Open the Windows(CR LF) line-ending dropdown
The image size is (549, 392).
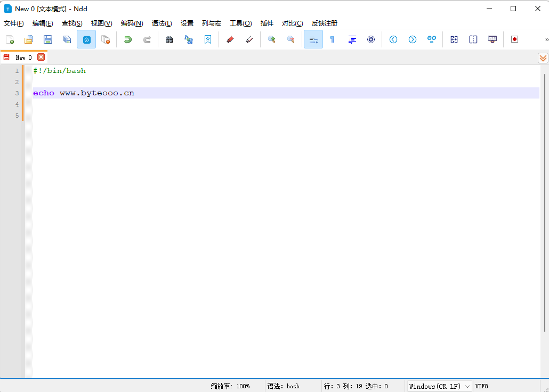tap(440, 386)
